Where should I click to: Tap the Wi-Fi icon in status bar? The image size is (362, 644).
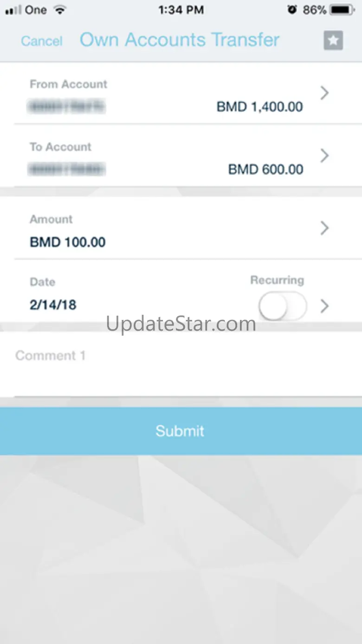[59, 10]
